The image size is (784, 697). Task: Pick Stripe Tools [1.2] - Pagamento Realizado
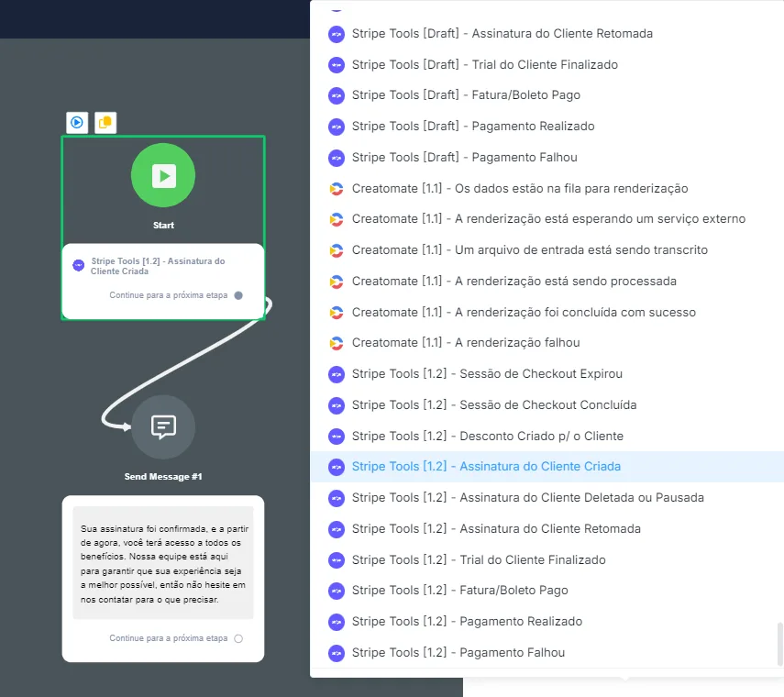tap(547, 622)
